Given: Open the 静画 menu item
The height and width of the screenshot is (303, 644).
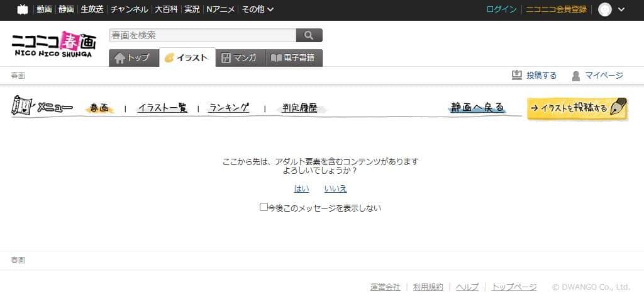Looking at the screenshot, I should [66, 9].
